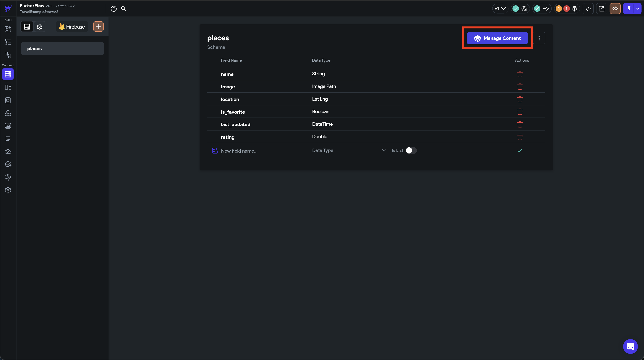Click the debug bug icon
Screen dimensions: 644x360
(574, 9)
